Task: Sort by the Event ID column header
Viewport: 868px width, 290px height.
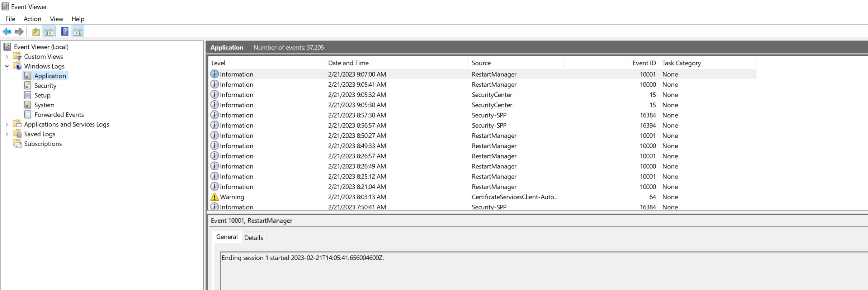Action: pyautogui.click(x=611, y=63)
